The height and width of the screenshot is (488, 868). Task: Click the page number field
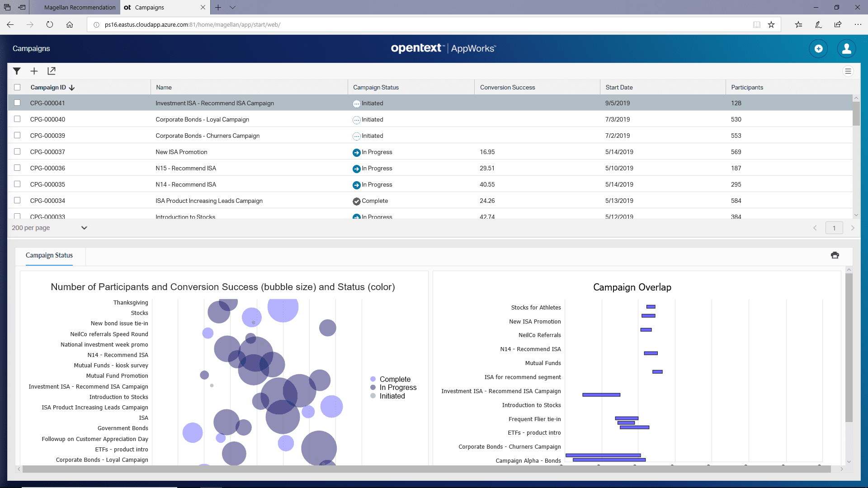(x=834, y=228)
